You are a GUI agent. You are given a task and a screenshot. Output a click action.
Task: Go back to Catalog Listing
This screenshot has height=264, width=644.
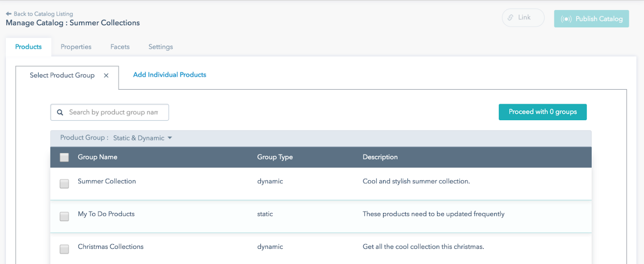[x=40, y=14]
